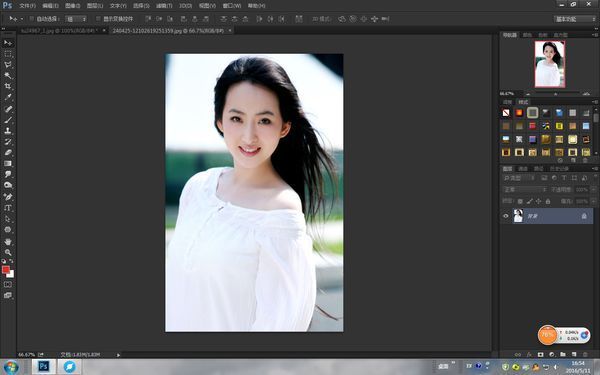Viewport: 600px width, 375px height.
Task: Click the Photoshop taskbar button
Action: (x=43, y=367)
